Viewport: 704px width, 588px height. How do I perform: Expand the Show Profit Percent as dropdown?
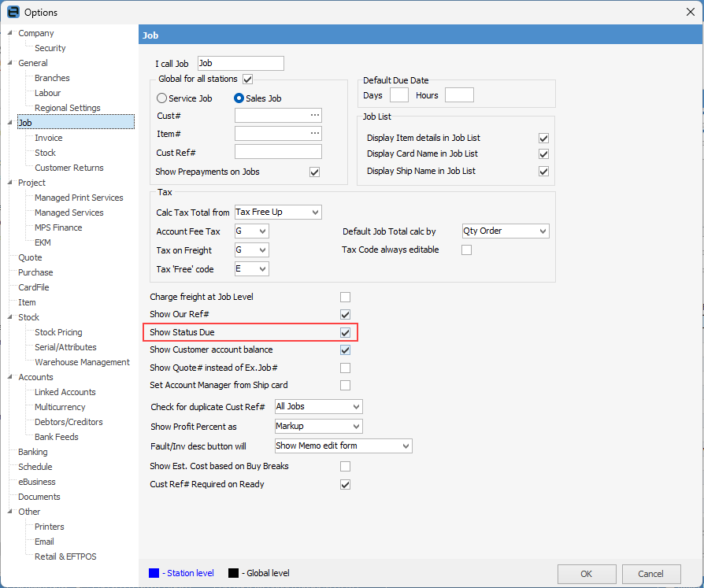(318, 426)
